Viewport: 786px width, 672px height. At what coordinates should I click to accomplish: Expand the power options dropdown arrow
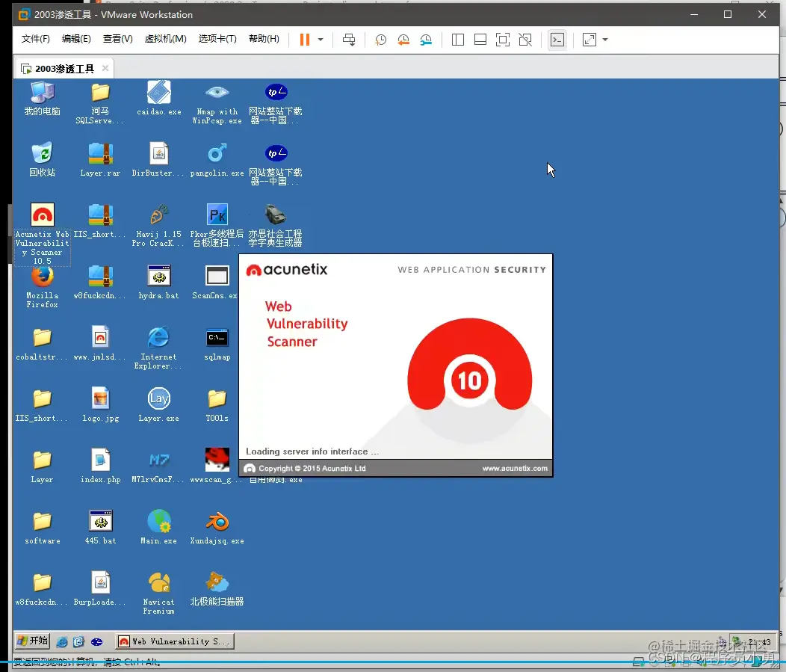click(321, 40)
